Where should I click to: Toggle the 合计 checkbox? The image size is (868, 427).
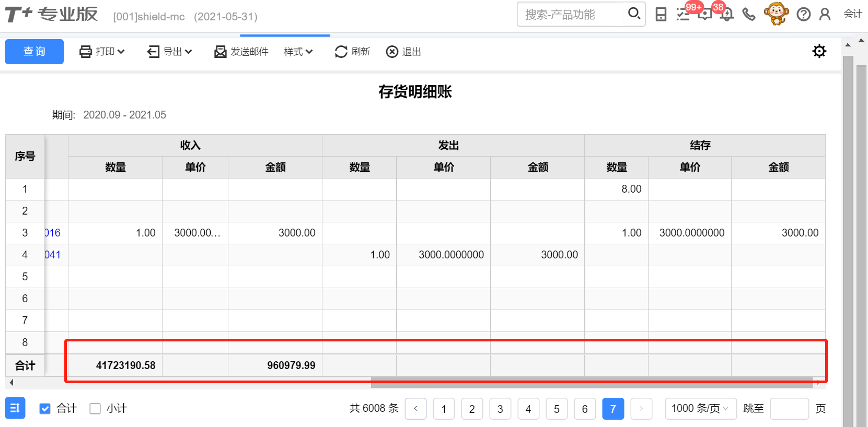click(45, 409)
